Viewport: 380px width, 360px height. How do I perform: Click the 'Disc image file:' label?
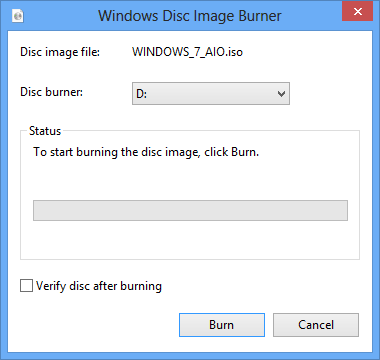[x=60, y=52]
